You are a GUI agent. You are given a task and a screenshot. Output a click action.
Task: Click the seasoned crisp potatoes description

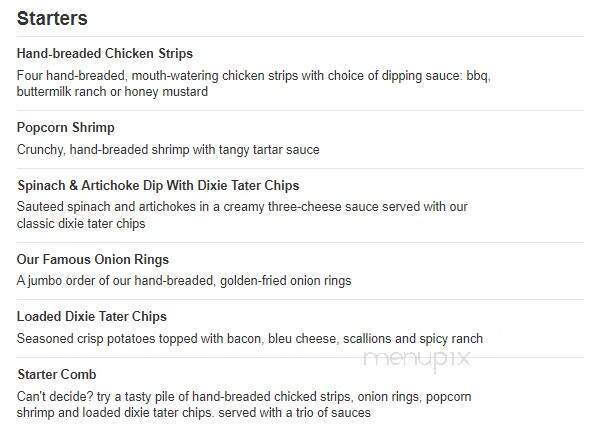coord(250,338)
